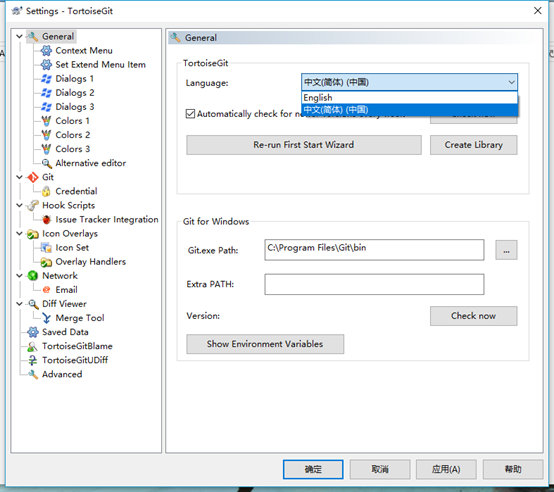Open the Dialogs 2 settings page
554x492 pixels.
[75, 93]
